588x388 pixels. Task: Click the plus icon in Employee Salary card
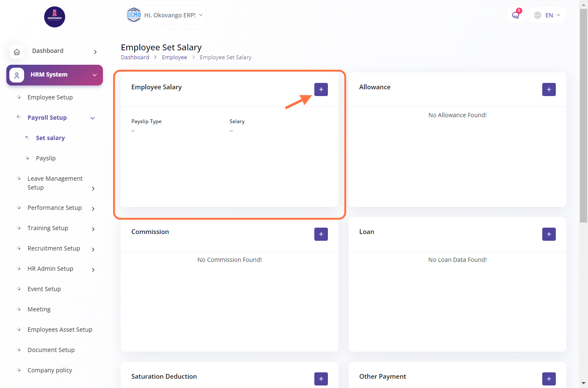(321, 89)
